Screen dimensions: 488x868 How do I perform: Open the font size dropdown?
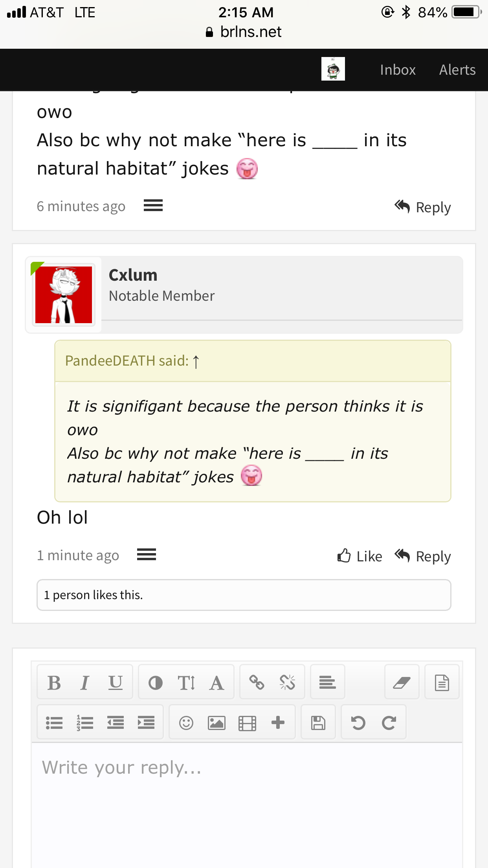point(186,682)
